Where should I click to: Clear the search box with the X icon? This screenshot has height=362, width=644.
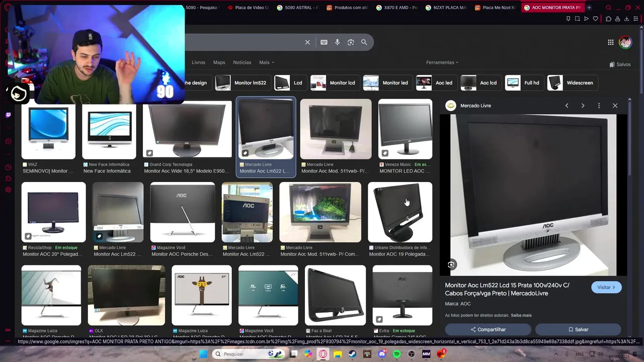coord(307,42)
